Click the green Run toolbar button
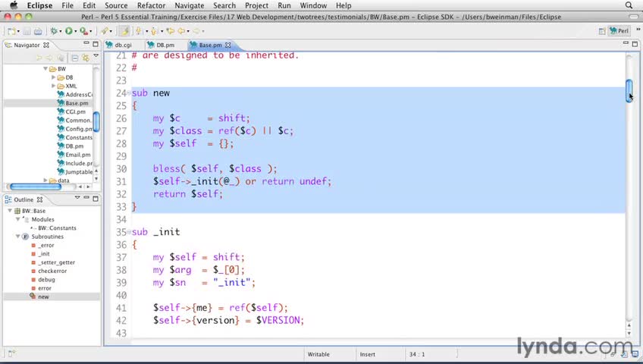 (68, 31)
